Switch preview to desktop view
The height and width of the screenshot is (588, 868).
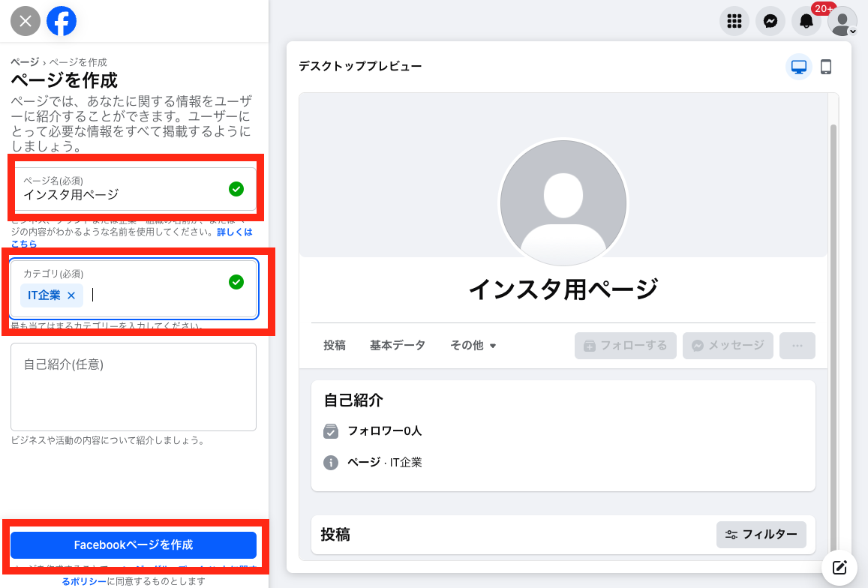click(799, 67)
